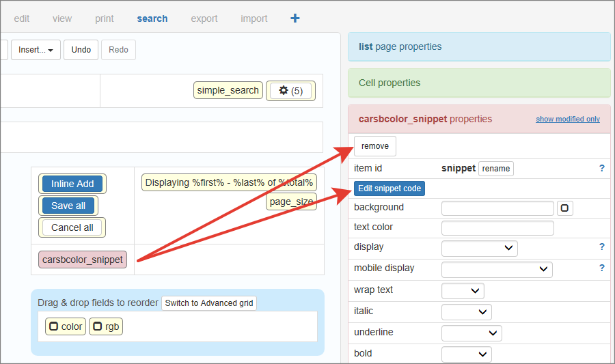Expand the display dropdown
The image size is (615, 364).
coord(480,248)
